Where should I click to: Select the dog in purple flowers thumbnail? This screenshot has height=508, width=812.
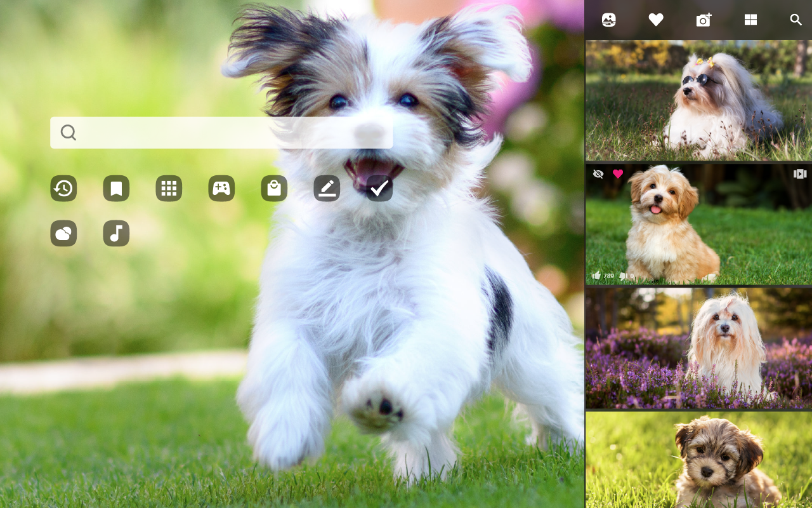pos(698,348)
